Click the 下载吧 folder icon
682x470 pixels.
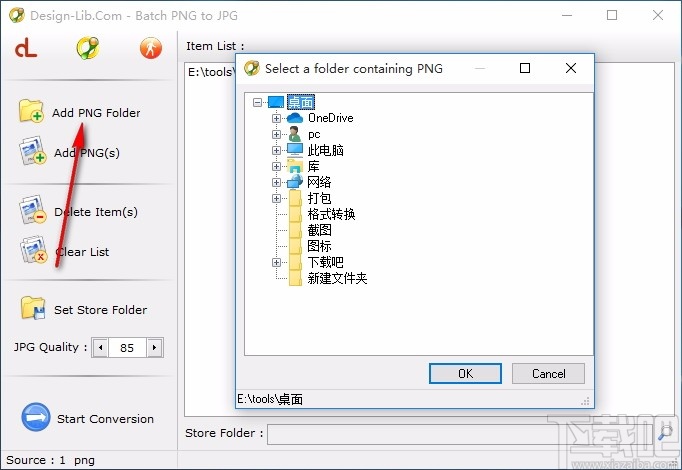295,262
